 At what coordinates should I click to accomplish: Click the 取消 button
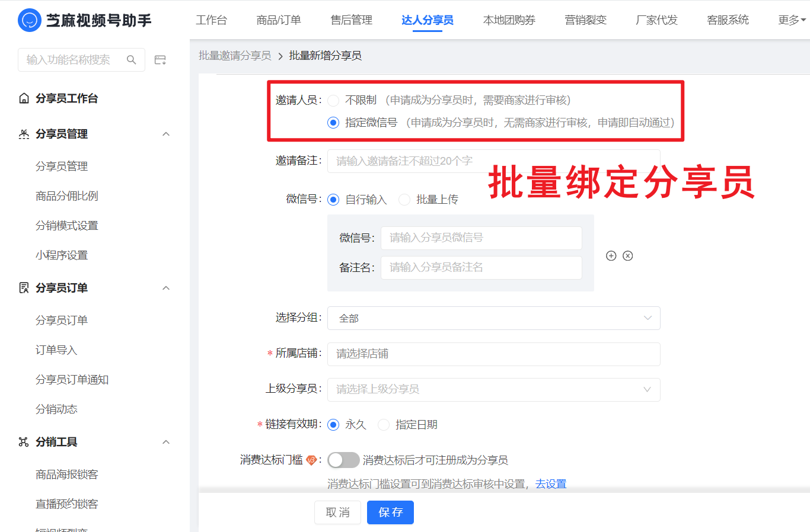(x=337, y=512)
